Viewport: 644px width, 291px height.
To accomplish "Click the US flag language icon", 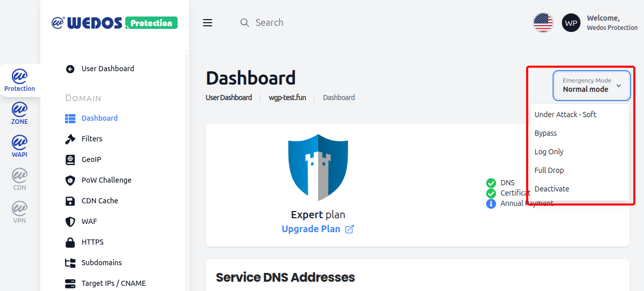I will (x=543, y=23).
